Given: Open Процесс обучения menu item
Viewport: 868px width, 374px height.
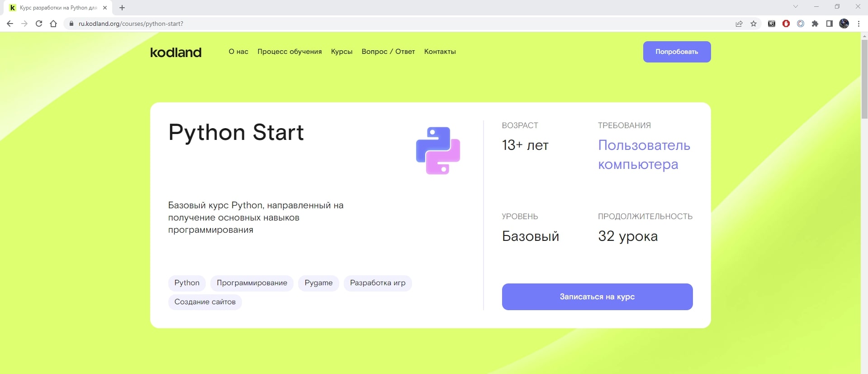Looking at the screenshot, I should 289,52.
